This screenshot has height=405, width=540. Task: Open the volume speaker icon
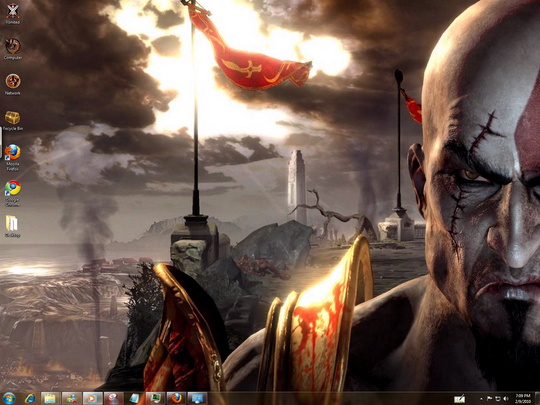pyautogui.click(x=506, y=398)
